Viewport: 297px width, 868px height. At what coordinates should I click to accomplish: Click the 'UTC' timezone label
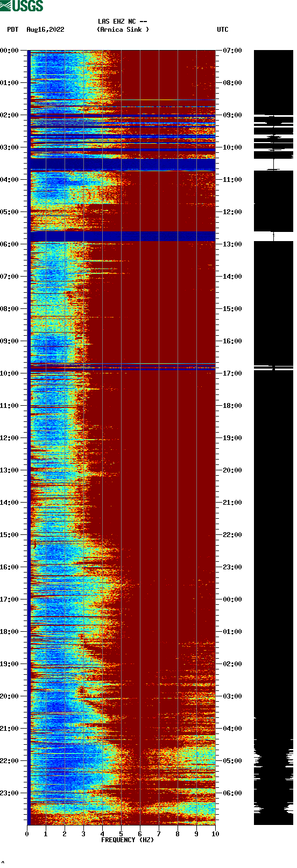point(223,30)
